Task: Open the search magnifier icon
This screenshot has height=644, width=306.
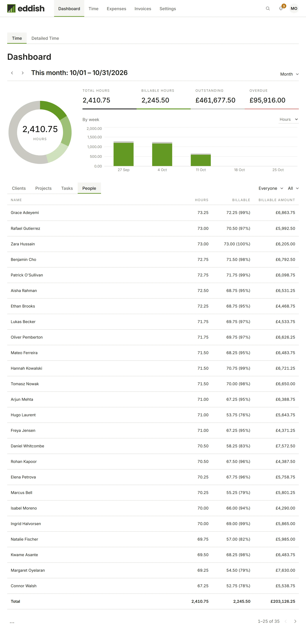Action: (268, 9)
